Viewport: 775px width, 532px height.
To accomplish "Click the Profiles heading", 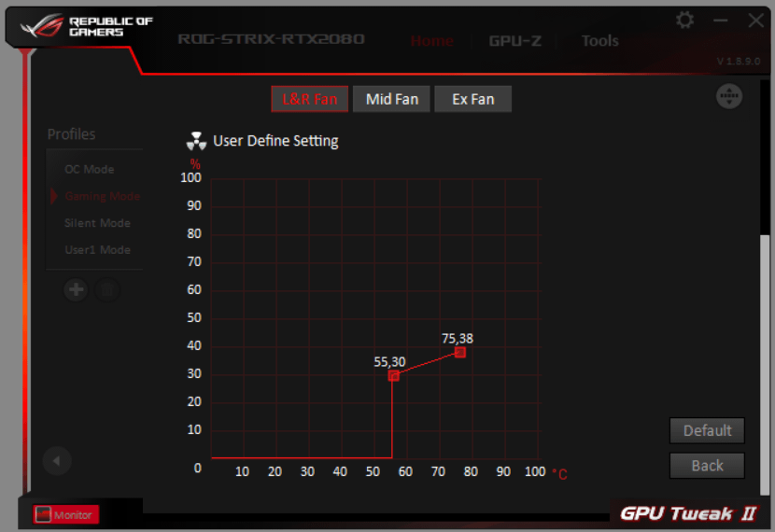I will point(71,133).
